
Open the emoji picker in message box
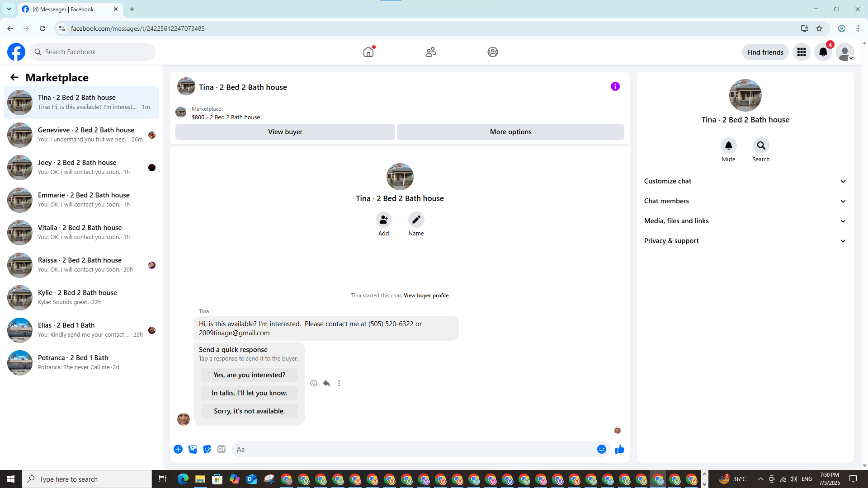point(601,449)
